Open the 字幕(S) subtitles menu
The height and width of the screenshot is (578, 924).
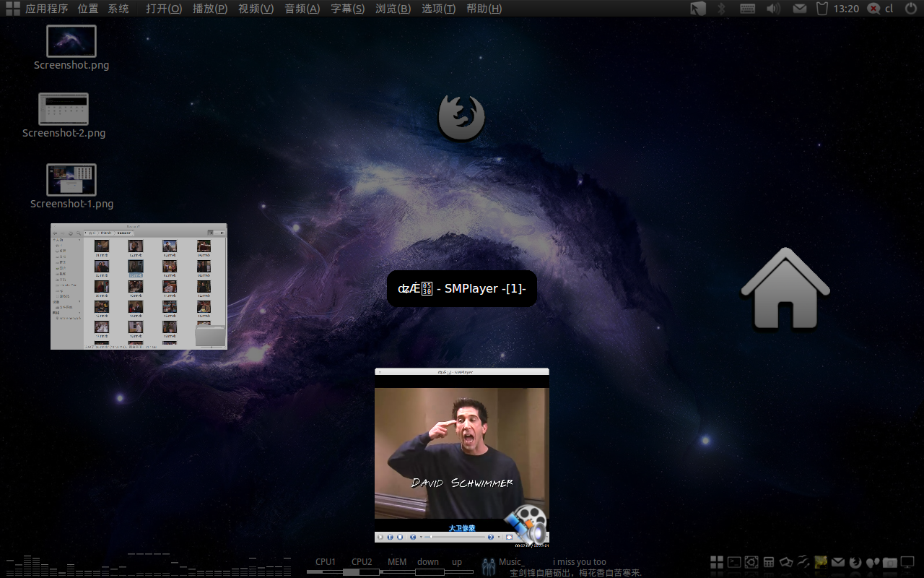coord(348,9)
